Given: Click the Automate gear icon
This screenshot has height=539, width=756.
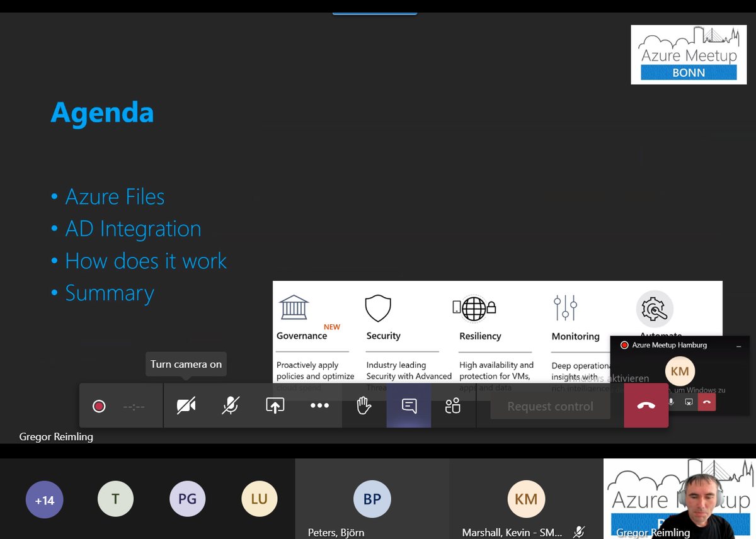Looking at the screenshot, I should [655, 309].
